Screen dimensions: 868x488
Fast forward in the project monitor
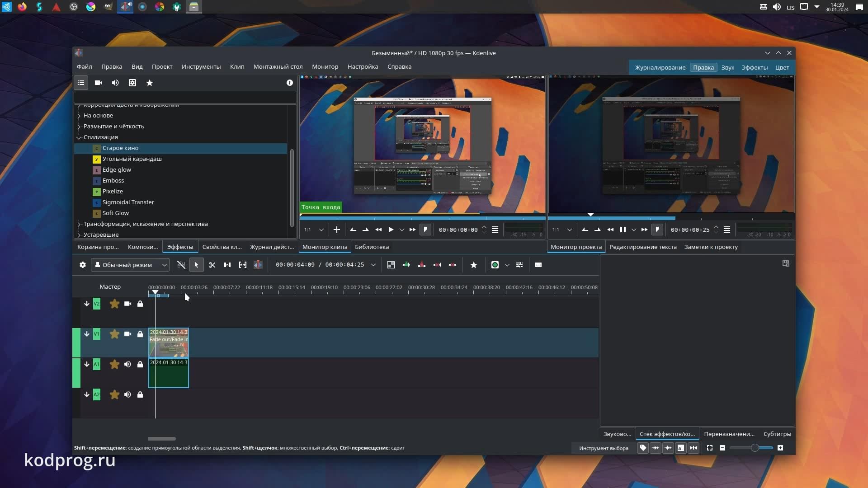(645, 230)
